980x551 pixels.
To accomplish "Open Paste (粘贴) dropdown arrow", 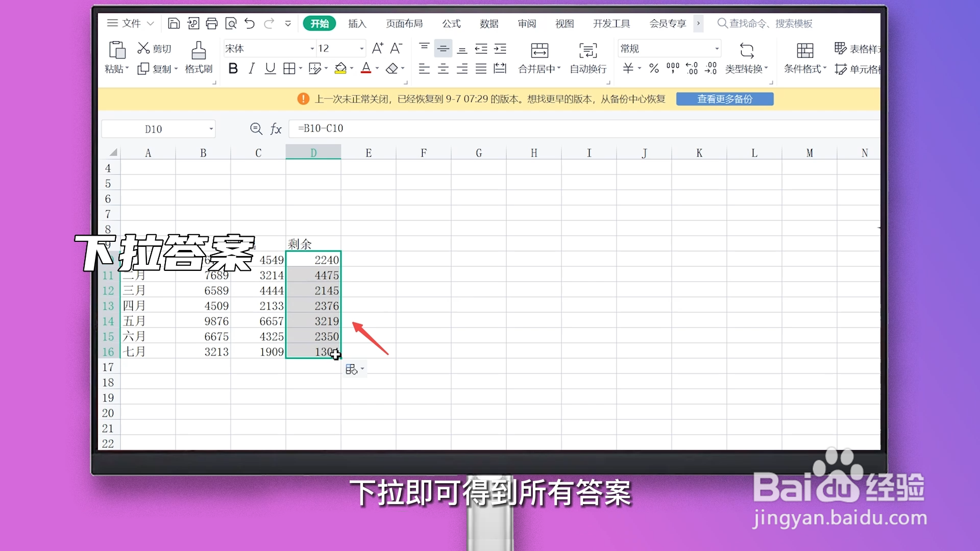I will point(127,69).
